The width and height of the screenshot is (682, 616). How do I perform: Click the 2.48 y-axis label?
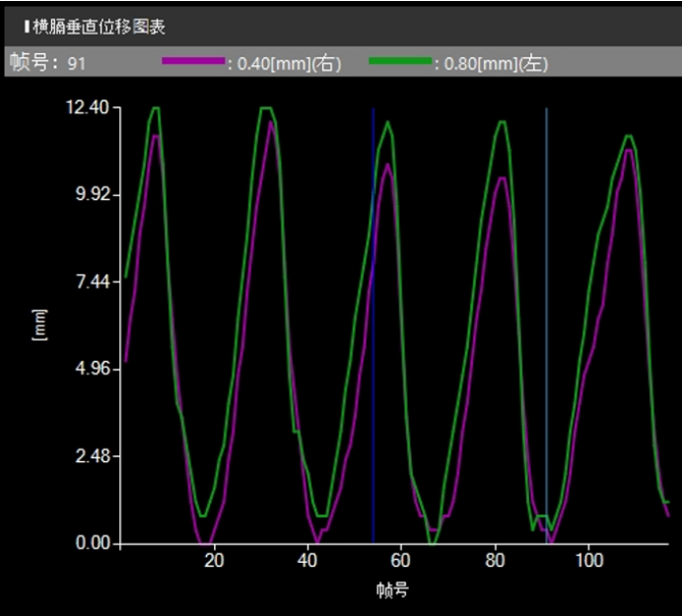pos(93,456)
